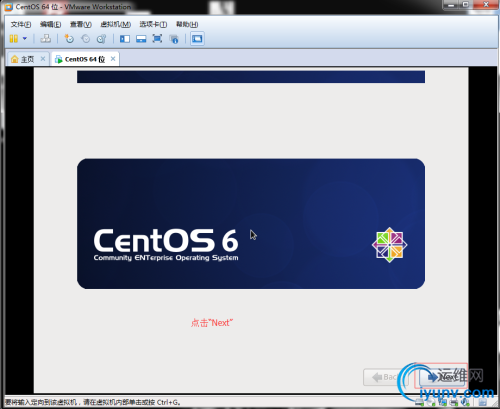Open the 虚拟机(M) menu
The height and width of the screenshot is (409, 500).
coord(115,24)
